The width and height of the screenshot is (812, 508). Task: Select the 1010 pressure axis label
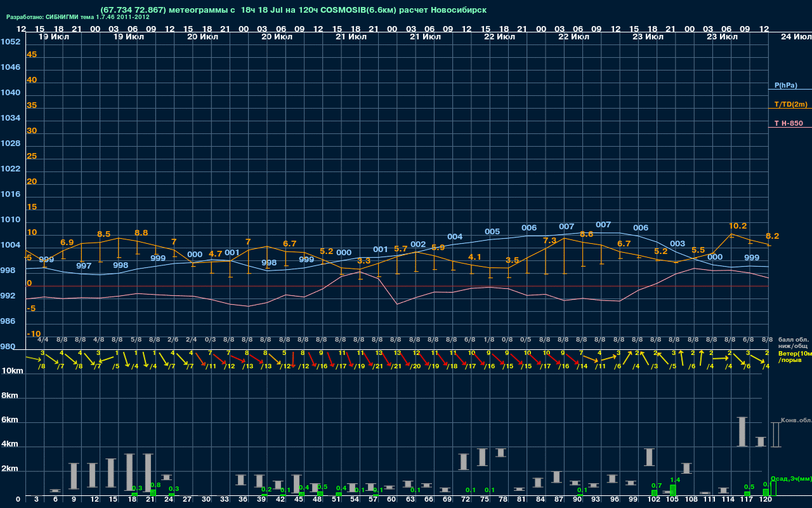coord(10,220)
